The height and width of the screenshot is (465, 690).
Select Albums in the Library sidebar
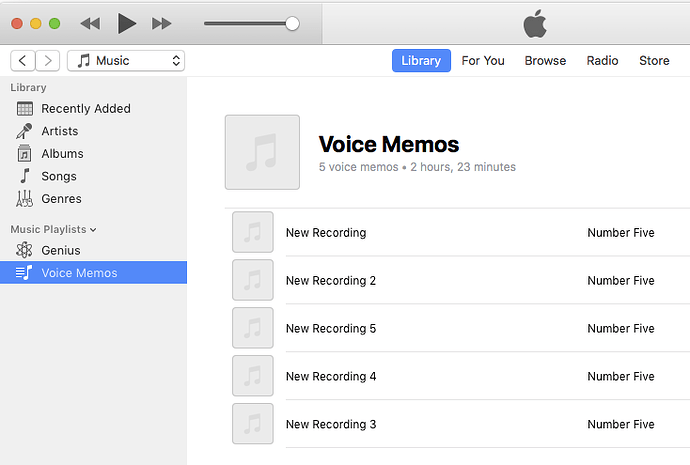(x=93, y=154)
